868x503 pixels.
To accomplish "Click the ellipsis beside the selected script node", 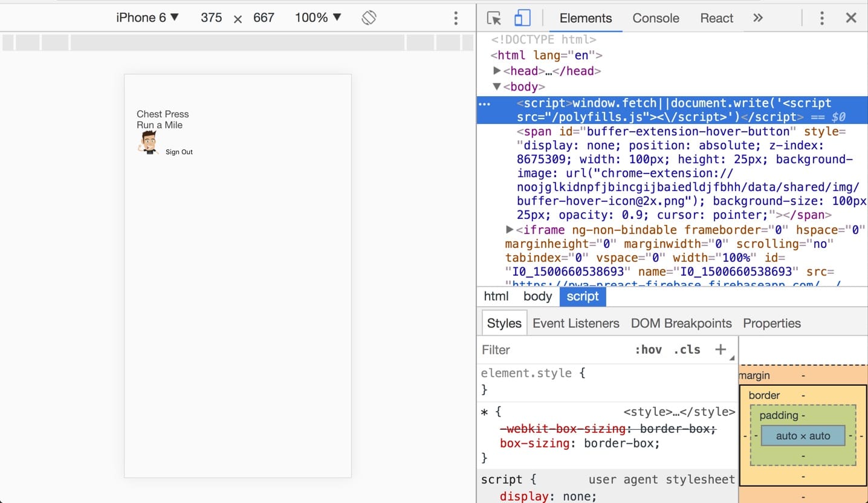I will 485,103.
